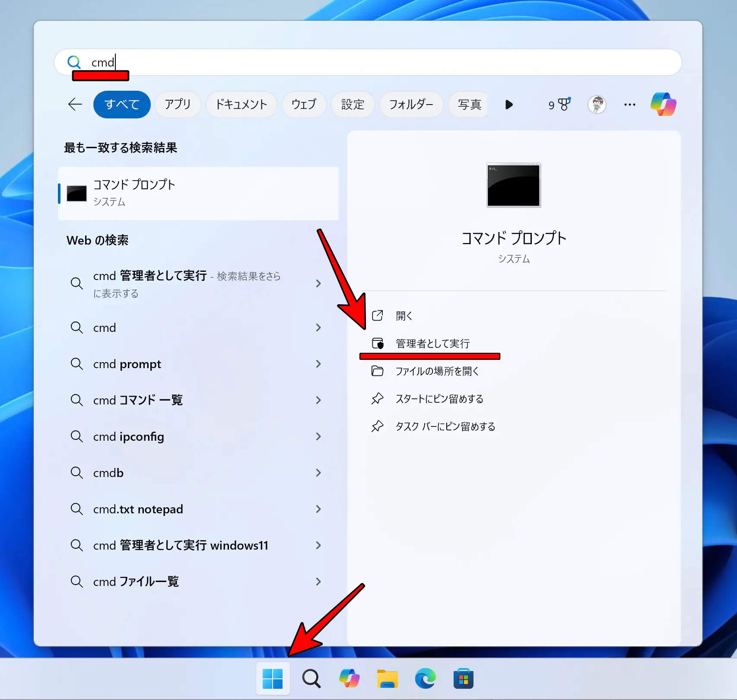Click the user account avatar picture
The width and height of the screenshot is (737, 700).
pos(597,104)
